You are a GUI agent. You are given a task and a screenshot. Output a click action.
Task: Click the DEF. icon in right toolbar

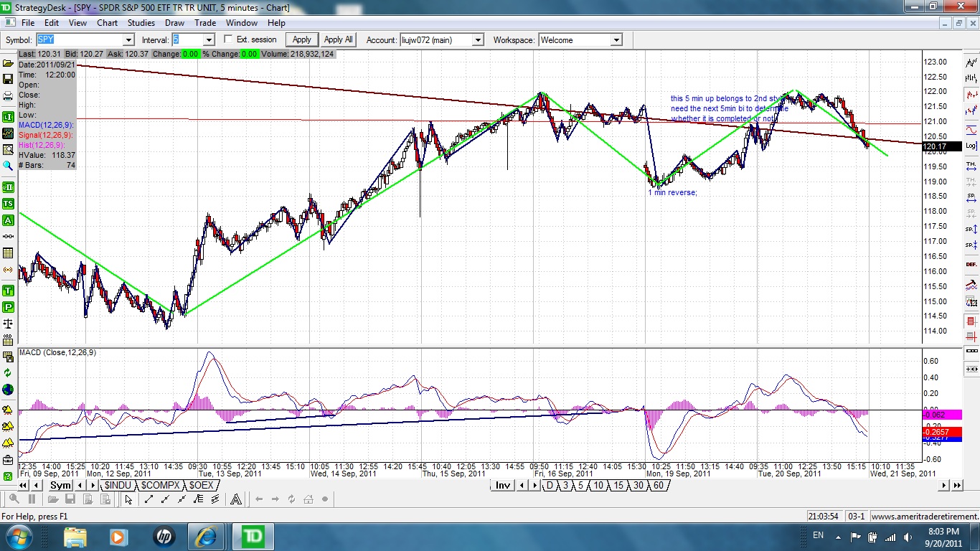(971, 264)
